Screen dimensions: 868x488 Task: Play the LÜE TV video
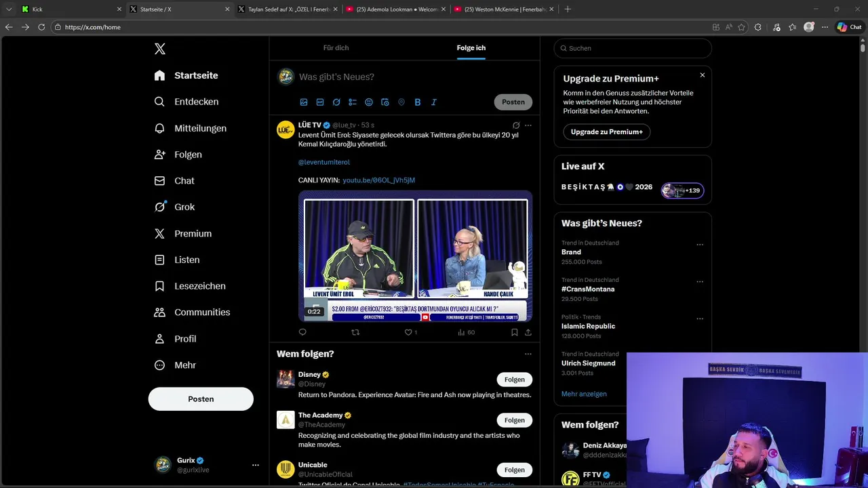(415, 256)
